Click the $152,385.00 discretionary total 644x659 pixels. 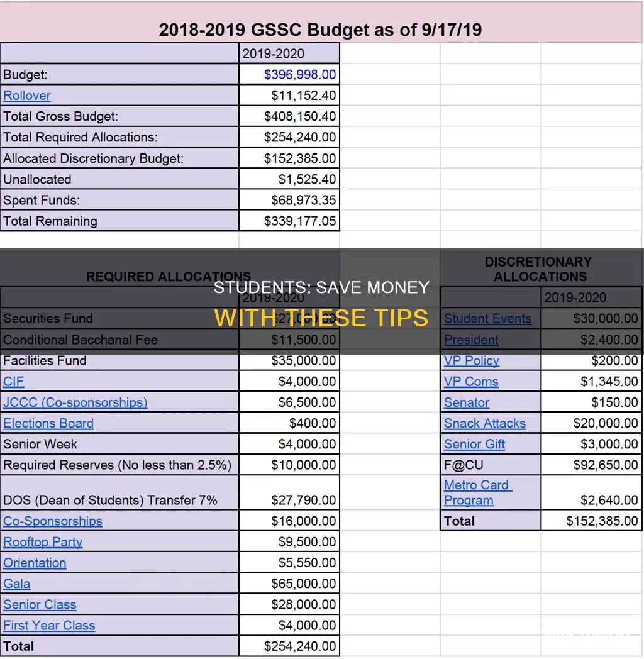tap(591, 521)
